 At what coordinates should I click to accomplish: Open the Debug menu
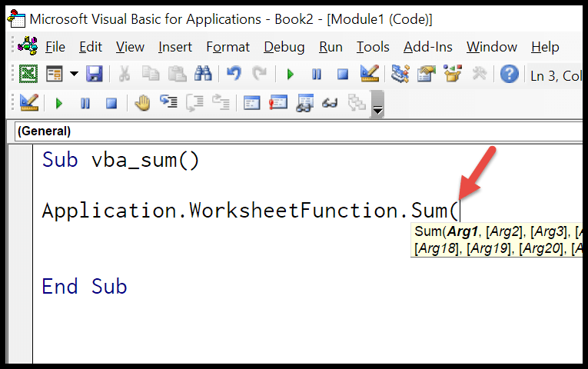(284, 47)
